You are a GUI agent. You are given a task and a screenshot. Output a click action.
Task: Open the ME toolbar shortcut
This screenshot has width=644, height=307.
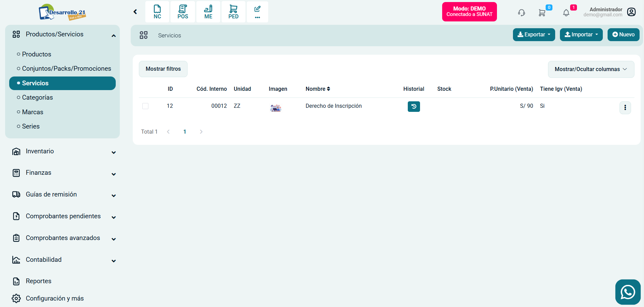point(208,12)
